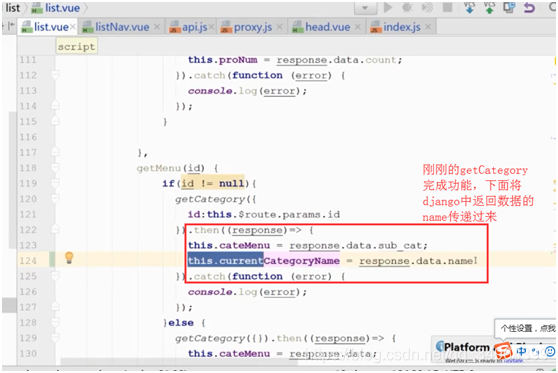Collapse the else block fold at line 128
Viewport: 558px width, 373px height.
coord(55,322)
